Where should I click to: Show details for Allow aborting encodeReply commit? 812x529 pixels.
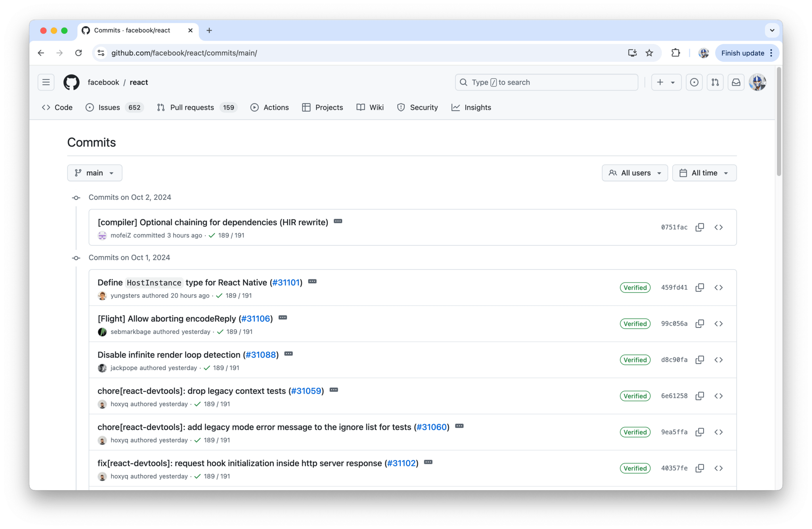pos(283,318)
